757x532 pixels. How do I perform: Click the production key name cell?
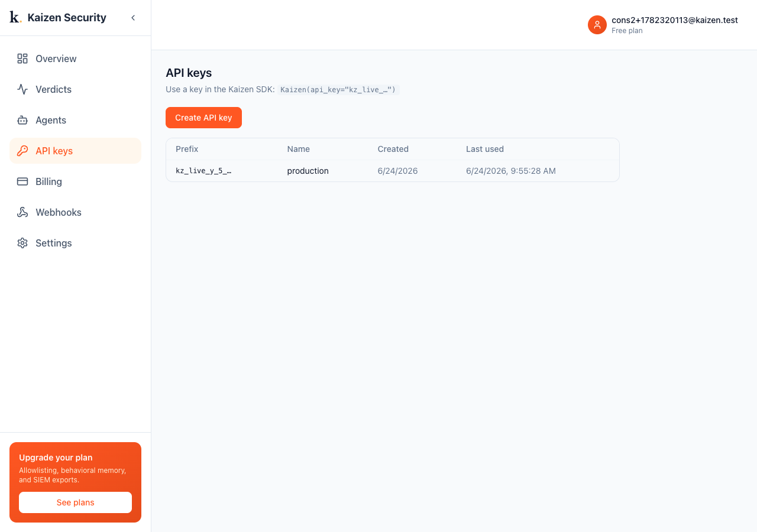[308, 171]
